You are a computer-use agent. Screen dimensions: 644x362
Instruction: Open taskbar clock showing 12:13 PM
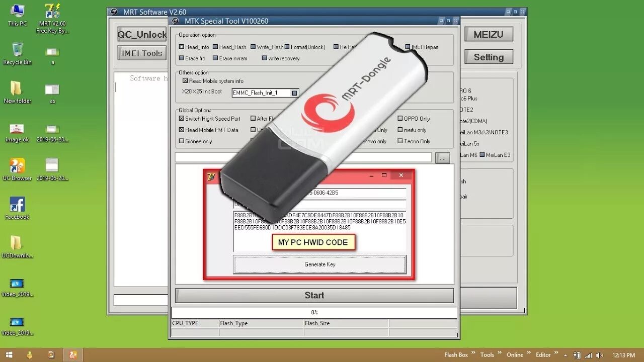(624, 355)
